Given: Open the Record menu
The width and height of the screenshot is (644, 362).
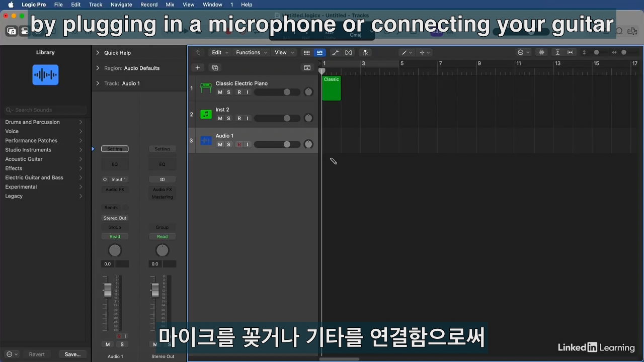Looking at the screenshot, I should 149,5.
